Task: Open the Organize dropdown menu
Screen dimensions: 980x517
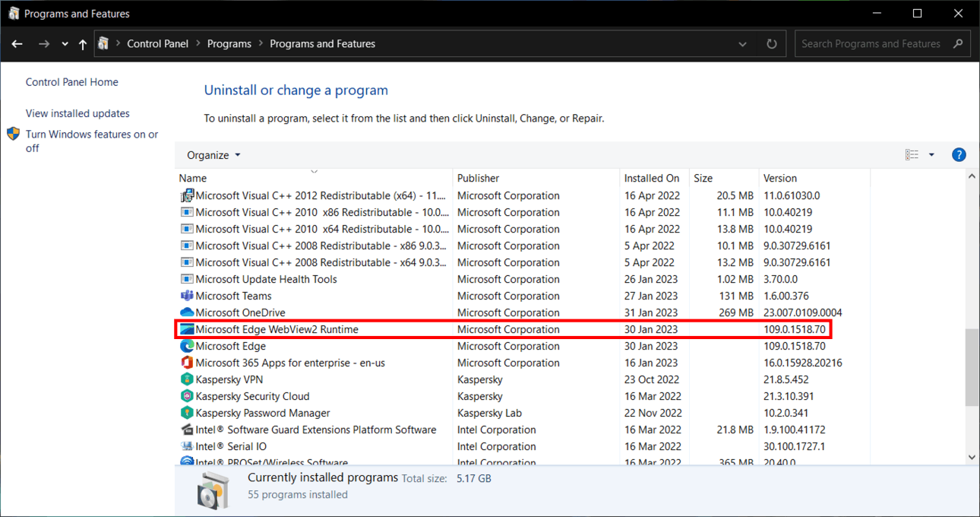Action: (x=213, y=155)
